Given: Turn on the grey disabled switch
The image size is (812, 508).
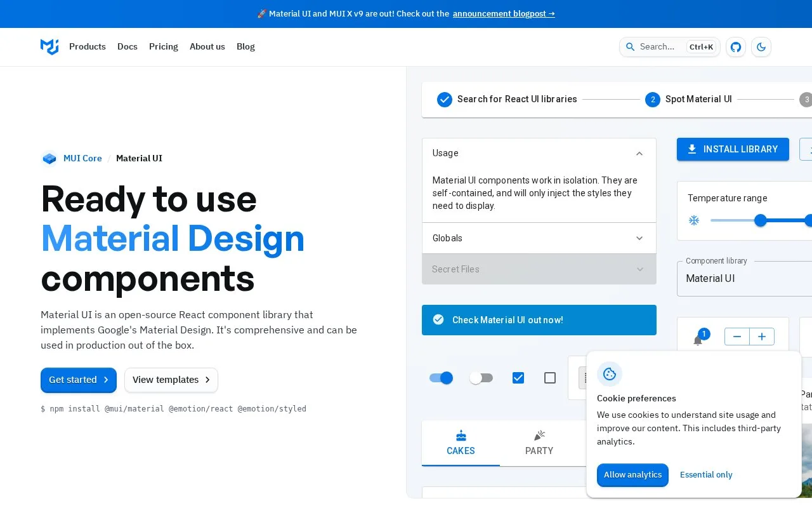Looking at the screenshot, I should 481,378.
